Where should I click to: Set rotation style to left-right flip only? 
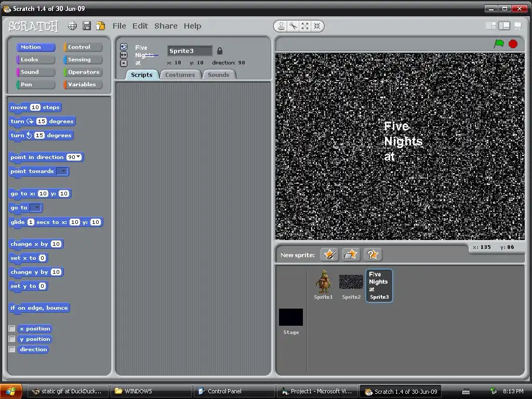[124, 55]
